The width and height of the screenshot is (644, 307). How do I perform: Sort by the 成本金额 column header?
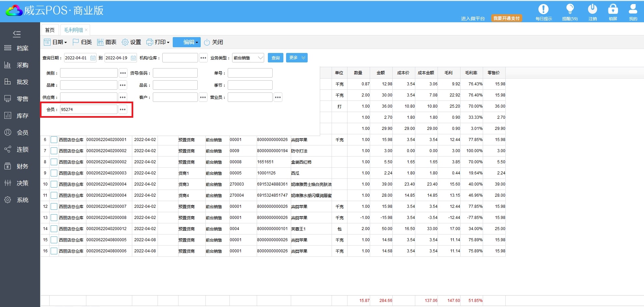pyautogui.click(x=426, y=73)
